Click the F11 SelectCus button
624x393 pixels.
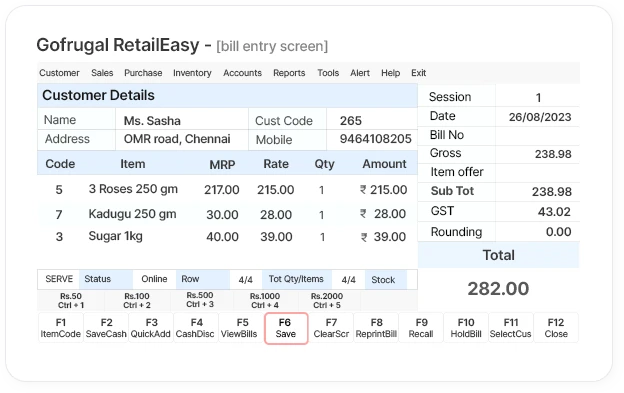click(511, 328)
